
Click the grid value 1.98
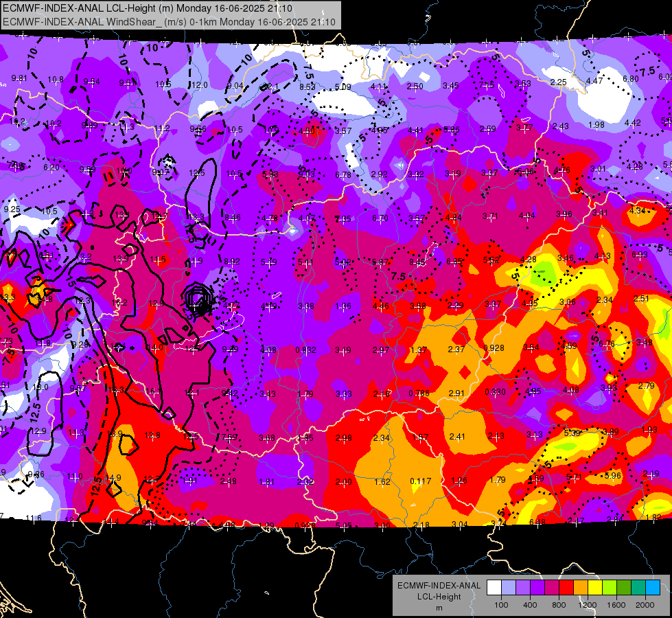pos(596,125)
